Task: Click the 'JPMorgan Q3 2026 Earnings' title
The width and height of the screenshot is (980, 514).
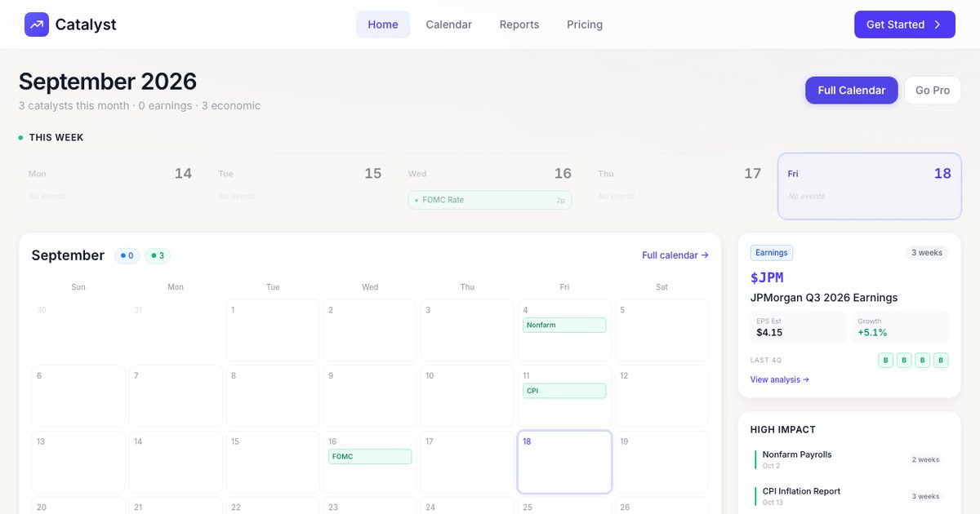Action: tap(824, 298)
